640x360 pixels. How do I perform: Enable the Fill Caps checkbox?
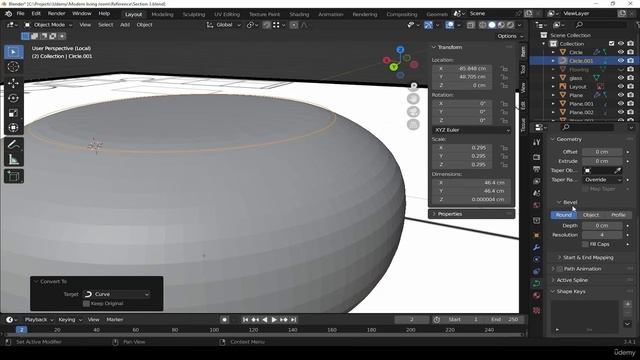[585, 244]
